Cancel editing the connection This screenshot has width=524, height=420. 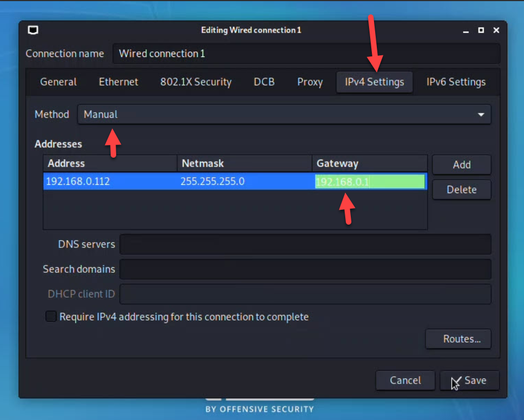tap(405, 380)
